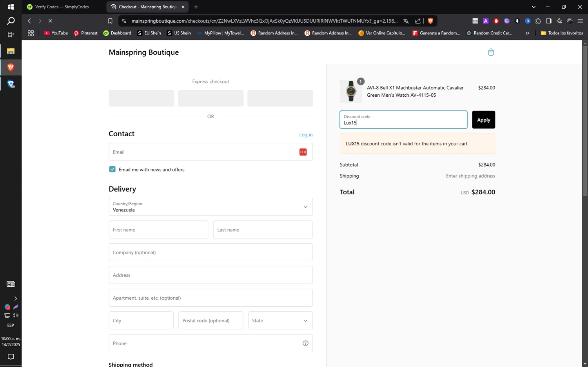Image resolution: width=588 pixels, height=367 pixels.
Task: Click the Email input field
Action: click(211, 152)
